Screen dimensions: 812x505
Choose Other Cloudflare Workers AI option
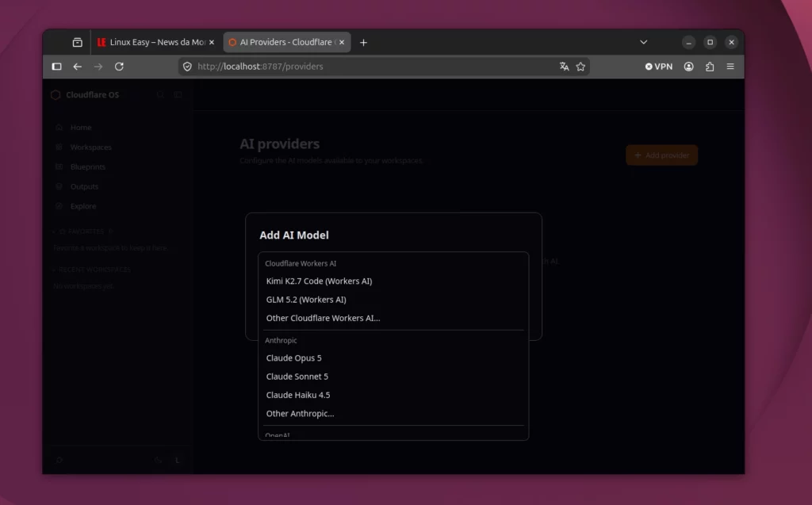[x=393, y=319]
